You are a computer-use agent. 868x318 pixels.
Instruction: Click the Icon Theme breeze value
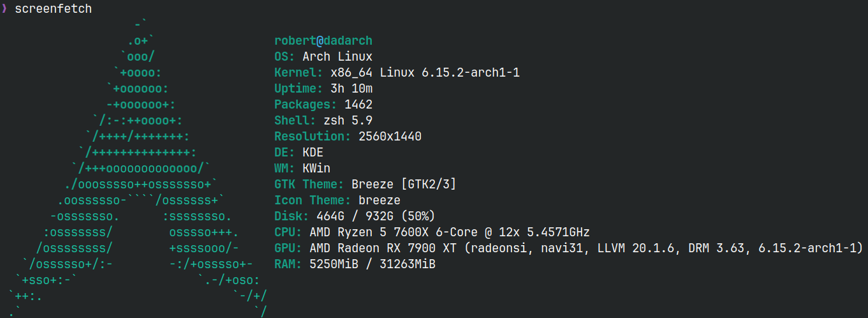pos(379,200)
